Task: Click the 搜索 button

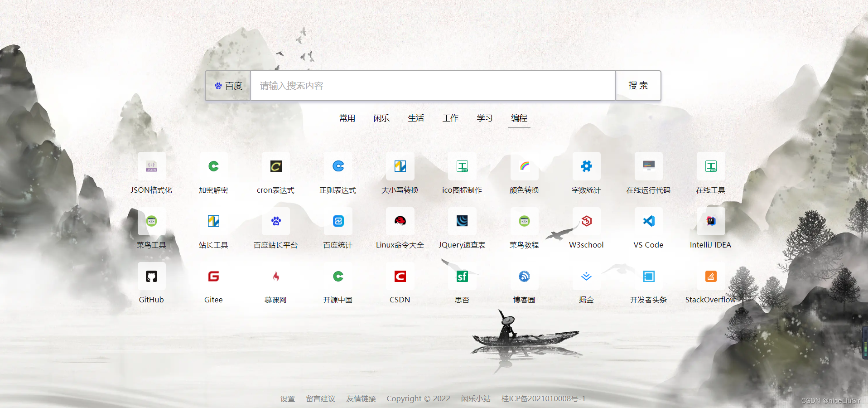Action: pyautogui.click(x=638, y=86)
